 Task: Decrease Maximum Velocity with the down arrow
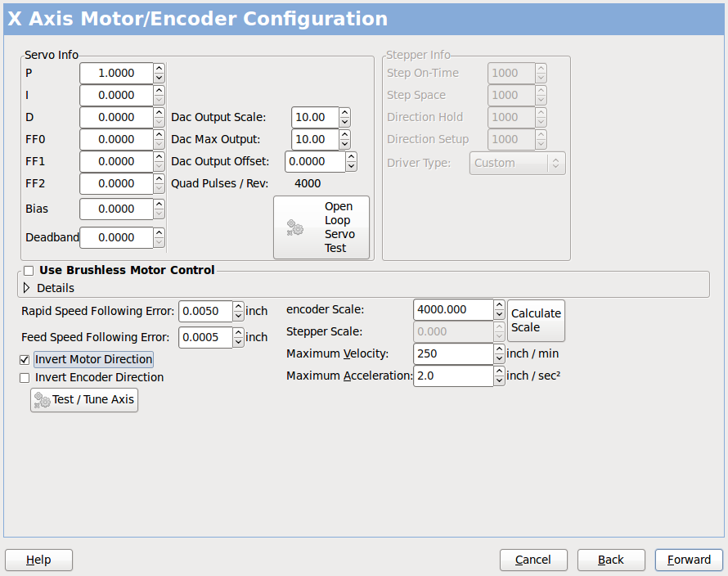499,358
